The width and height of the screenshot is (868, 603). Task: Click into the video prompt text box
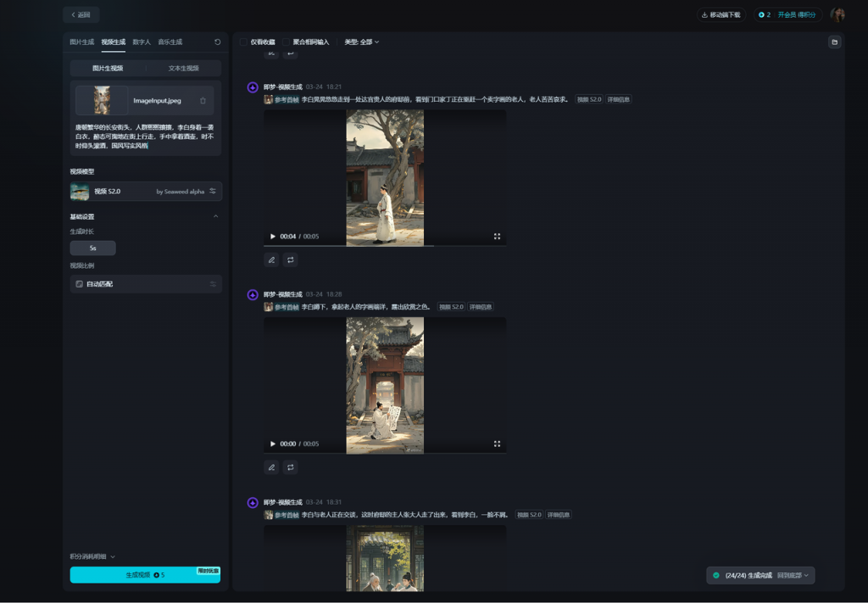point(145,137)
